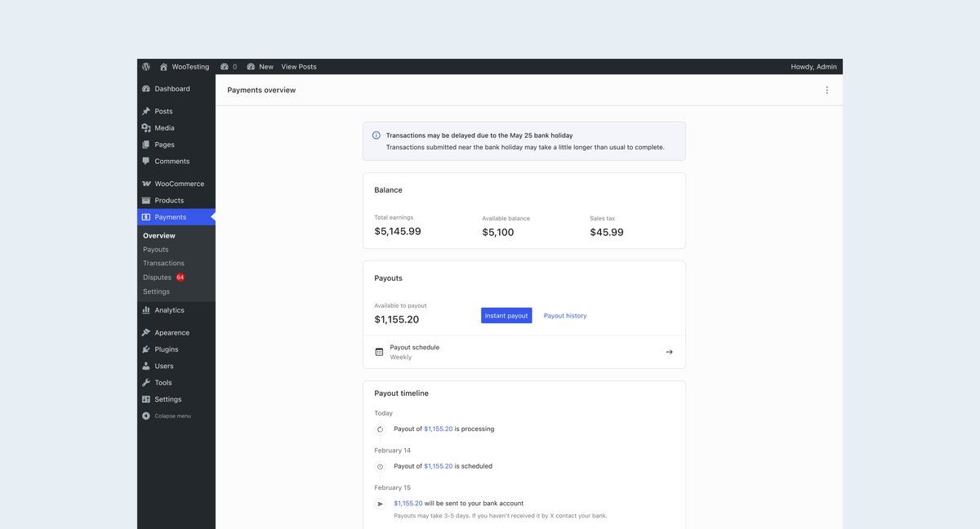Image resolution: width=980 pixels, height=529 pixels.
Task: Click the Comments bubble icon in sidebar
Action: coord(146,162)
